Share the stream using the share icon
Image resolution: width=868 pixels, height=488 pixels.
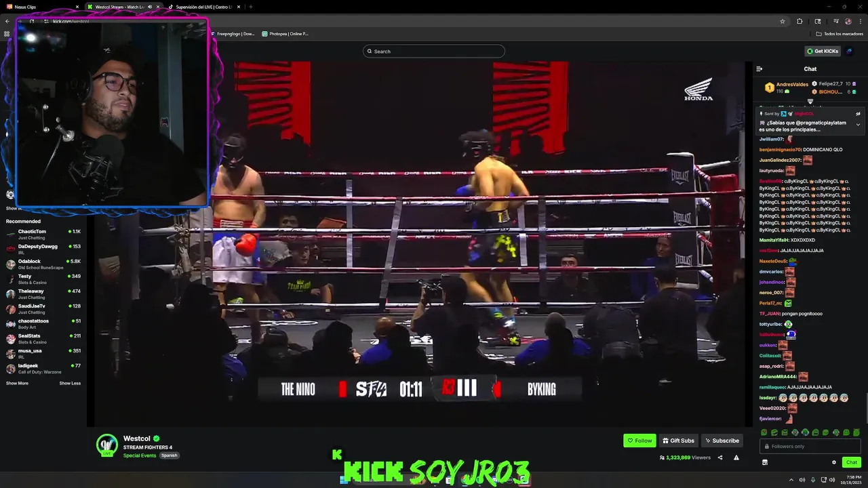tap(720, 457)
